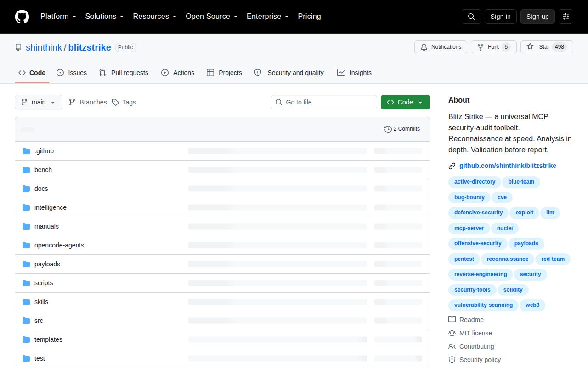Open the search magnifier button

coord(471,17)
